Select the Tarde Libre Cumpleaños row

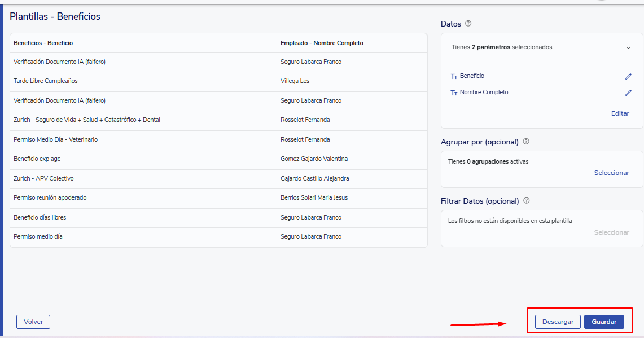click(x=46, y=81)
